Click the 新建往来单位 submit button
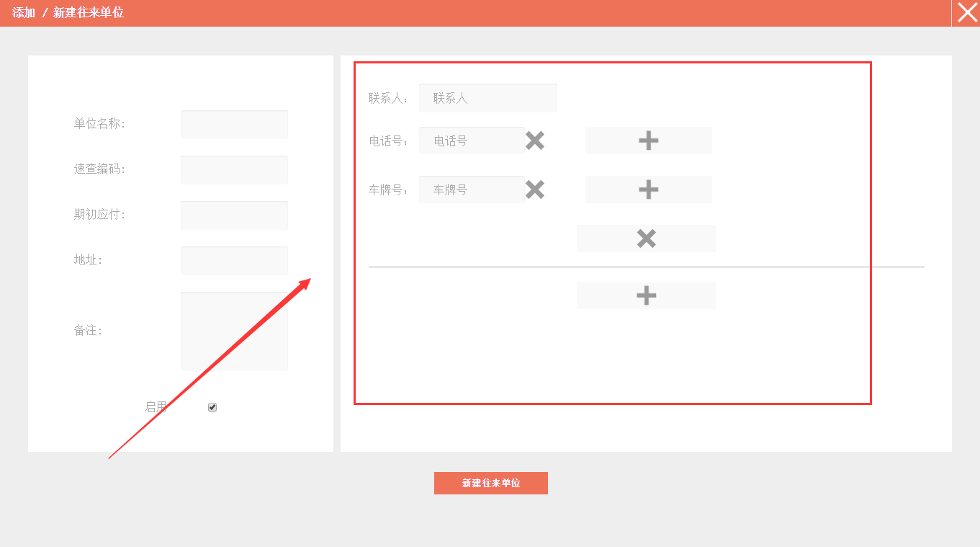 click(490, 483)
